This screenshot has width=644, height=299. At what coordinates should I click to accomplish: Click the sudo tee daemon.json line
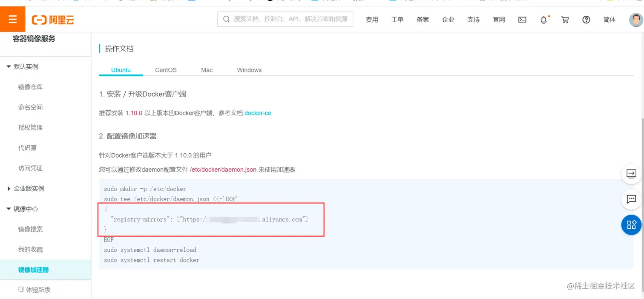click(x=171, y=199)
